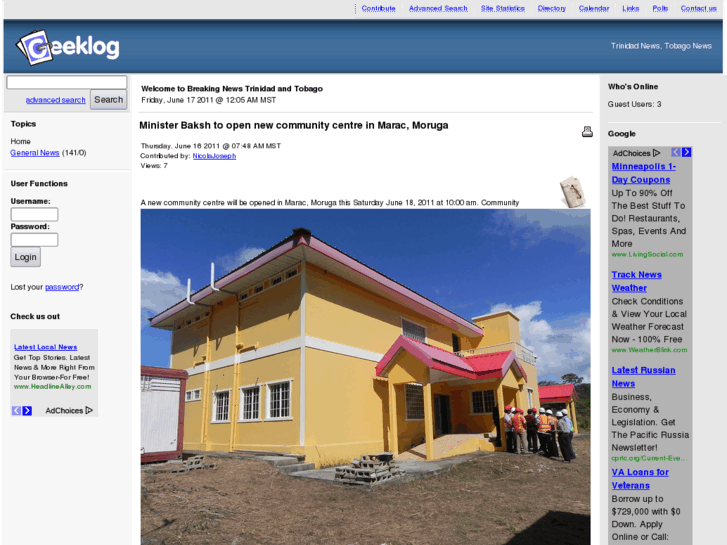Open Minneapolis 1-Day Coupons ad
This screenshot has height=545, width=727.
pyautogui.click(x=644, y=173)
